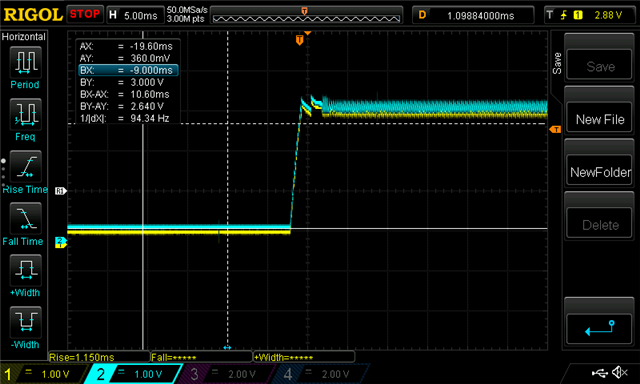Click the red STOP run-state indicator

coord(84,14)
